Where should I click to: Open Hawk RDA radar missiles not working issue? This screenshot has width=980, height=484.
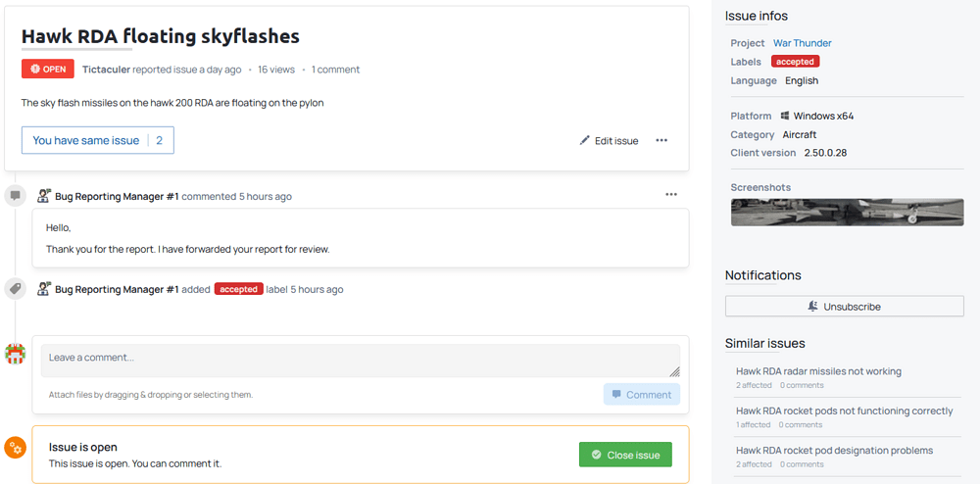(818, 371)
